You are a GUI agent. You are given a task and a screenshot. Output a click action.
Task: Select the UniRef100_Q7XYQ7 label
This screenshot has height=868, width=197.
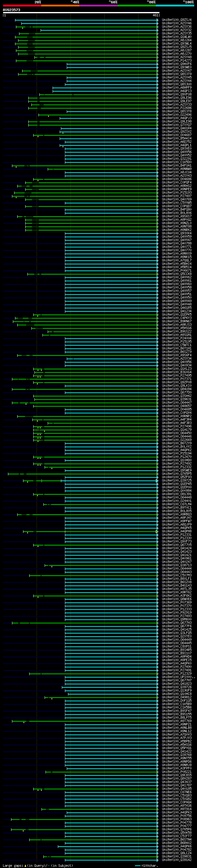point(176,125)
